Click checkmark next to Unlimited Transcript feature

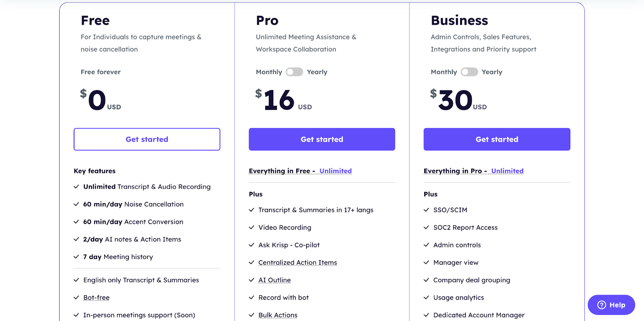[76, 187]
